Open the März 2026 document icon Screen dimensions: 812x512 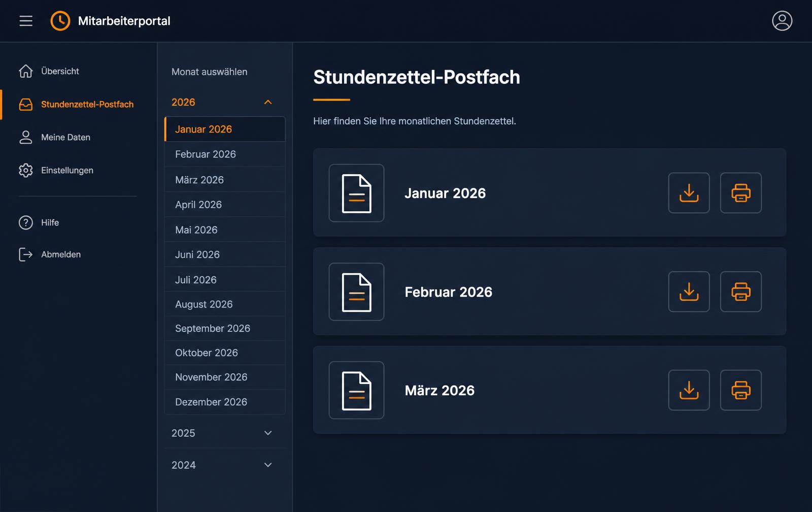356,390
